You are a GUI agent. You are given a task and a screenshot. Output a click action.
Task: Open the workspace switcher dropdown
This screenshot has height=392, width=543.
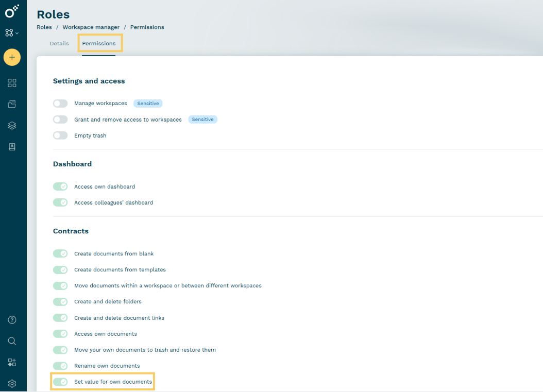coord(12,32)
